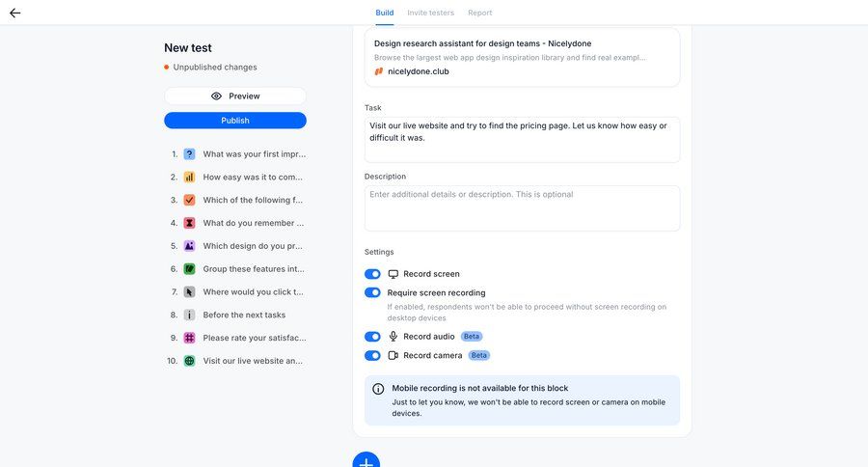Click the cursor first-click block icon
The height and width of the screenshot is (467, 868).
pos(190,291)
